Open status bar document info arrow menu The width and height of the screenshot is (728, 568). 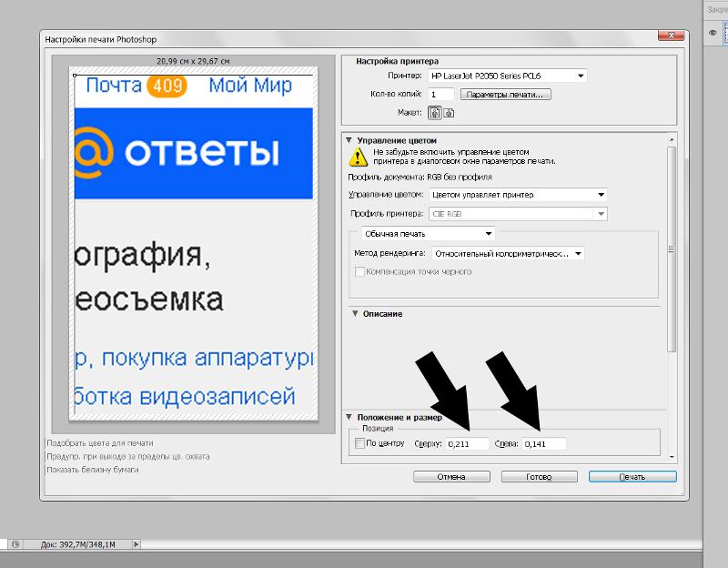[x=136, y=544]
